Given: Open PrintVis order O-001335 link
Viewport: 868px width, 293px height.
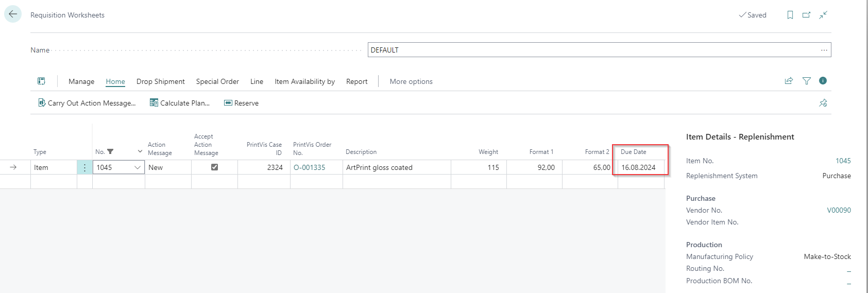Looking at the screenshot, I should (309, 167).
